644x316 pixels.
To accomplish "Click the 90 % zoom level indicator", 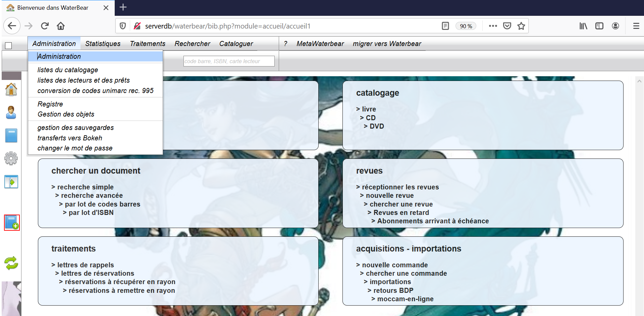I will point(466,26).
